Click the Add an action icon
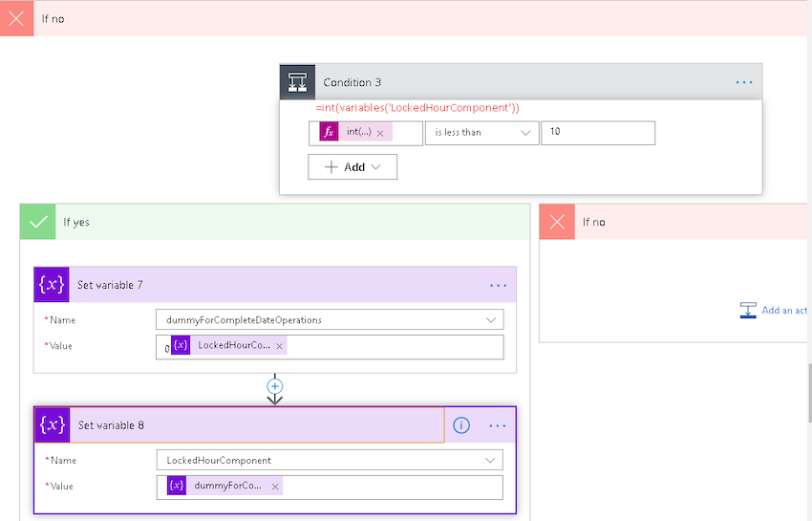This screenshot has height=521, width=812. tap(748, 310)
